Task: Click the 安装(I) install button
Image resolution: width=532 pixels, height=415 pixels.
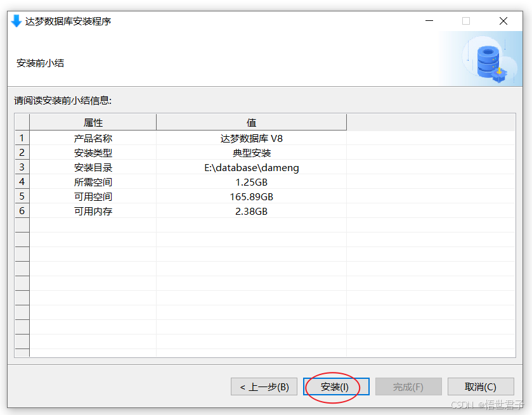Action: [336, 387]
